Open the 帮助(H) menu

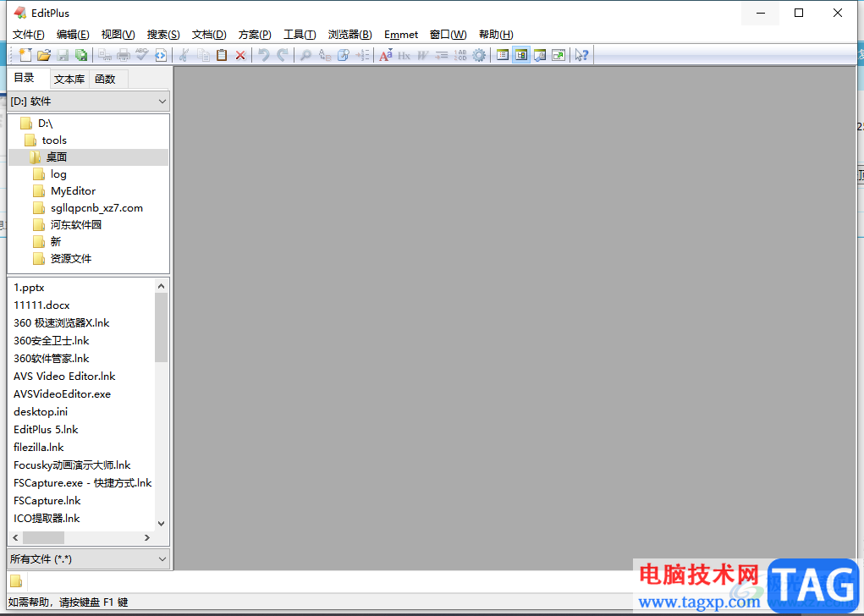[x=496, y=34]
